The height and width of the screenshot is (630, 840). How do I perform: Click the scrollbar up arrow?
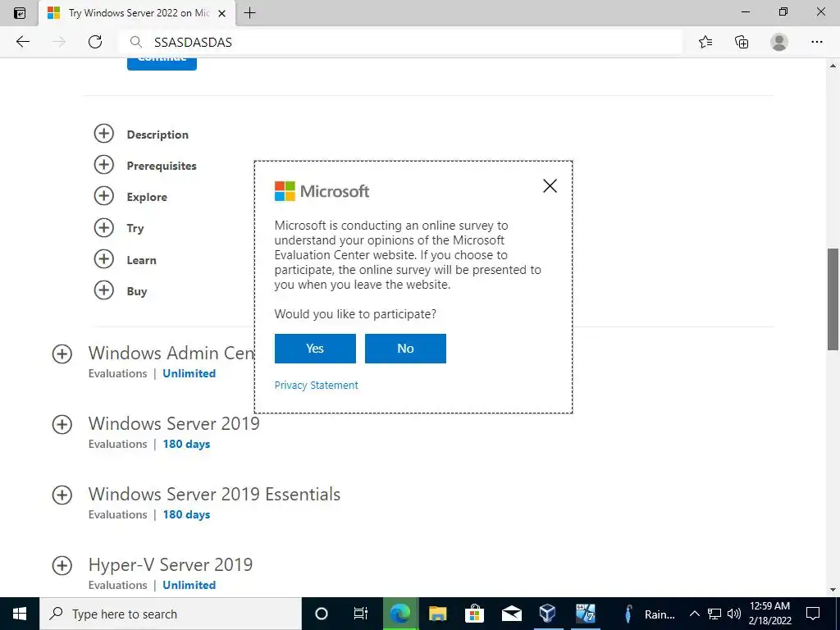(x=833, y=66)
